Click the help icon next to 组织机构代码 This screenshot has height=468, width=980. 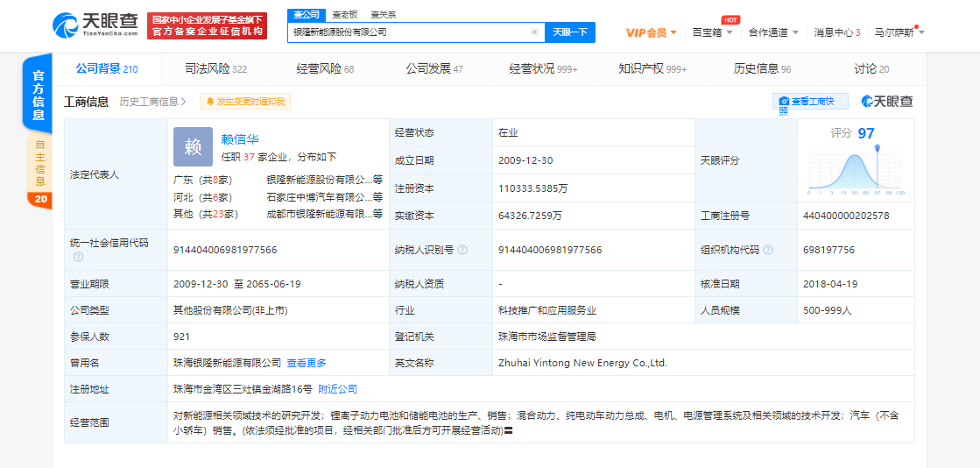pos(768,250)
